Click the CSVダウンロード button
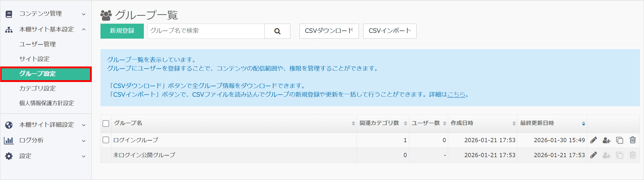 click(329, 31)
